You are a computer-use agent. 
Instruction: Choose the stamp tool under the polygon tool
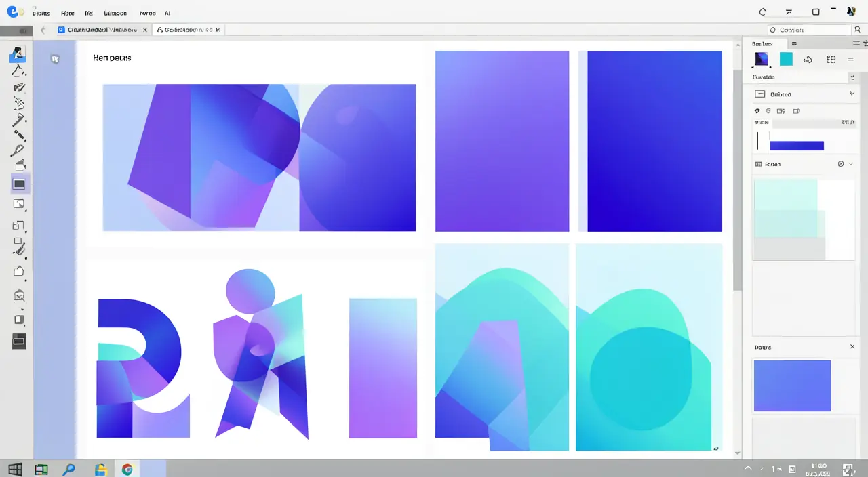tap(20, 295)
